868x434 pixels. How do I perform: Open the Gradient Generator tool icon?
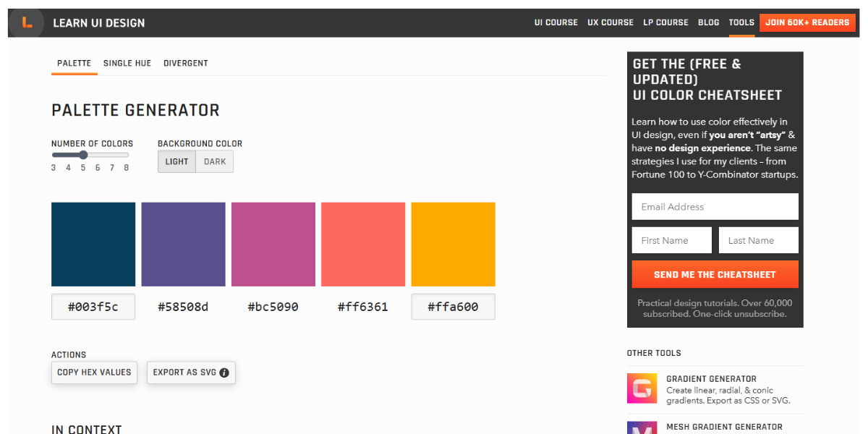[x=642, y=388]
